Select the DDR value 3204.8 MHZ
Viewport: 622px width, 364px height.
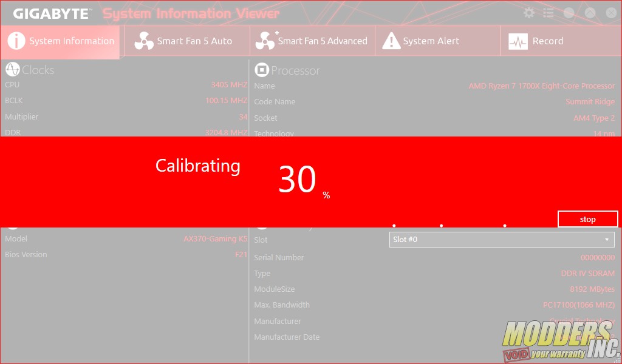coord(226,132)
